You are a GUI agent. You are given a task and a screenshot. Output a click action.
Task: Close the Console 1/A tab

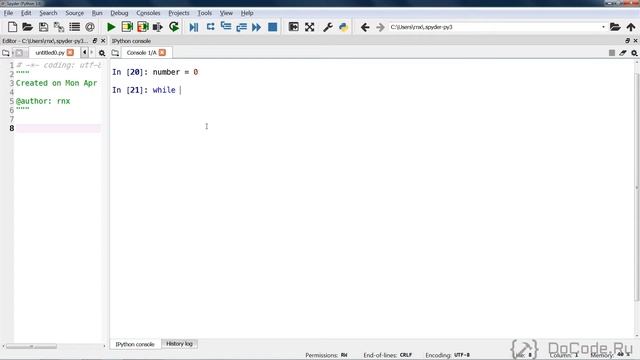pos(162,52)
